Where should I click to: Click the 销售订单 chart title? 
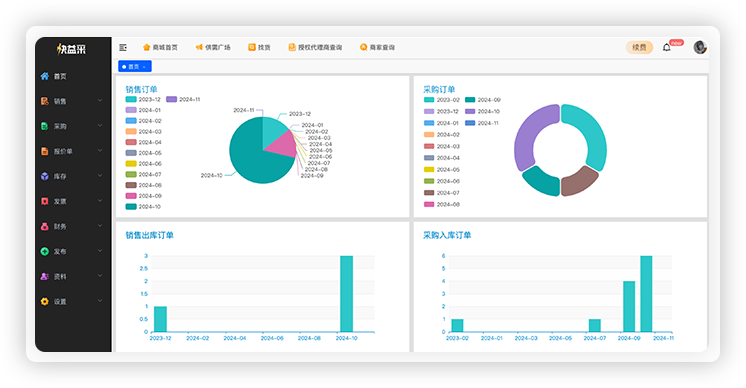click(141, 89)
